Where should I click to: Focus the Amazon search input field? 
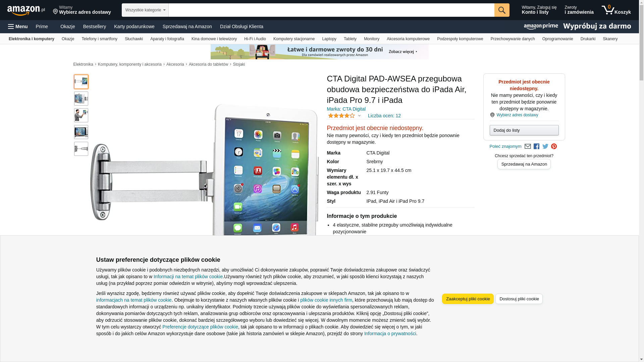click(x=331, y=10)
